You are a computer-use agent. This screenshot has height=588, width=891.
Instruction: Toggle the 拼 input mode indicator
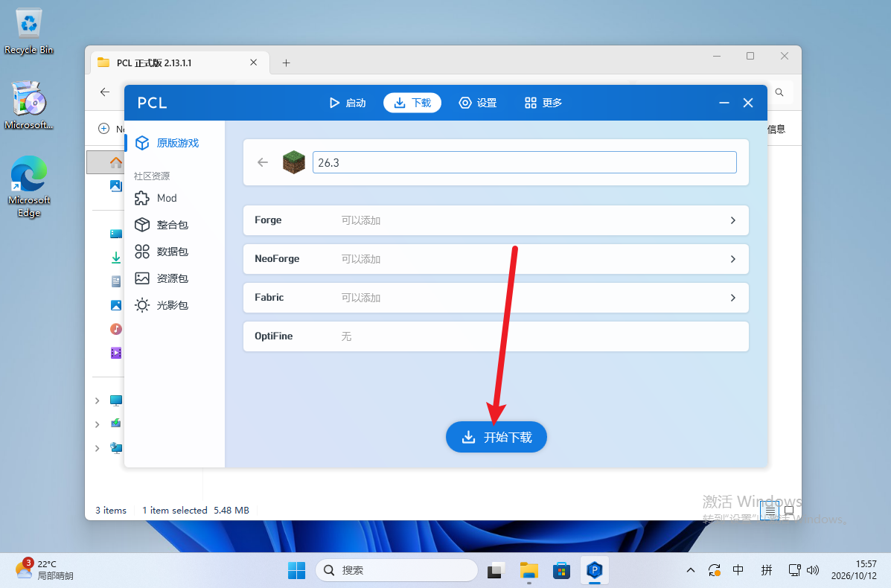point(767,570)
